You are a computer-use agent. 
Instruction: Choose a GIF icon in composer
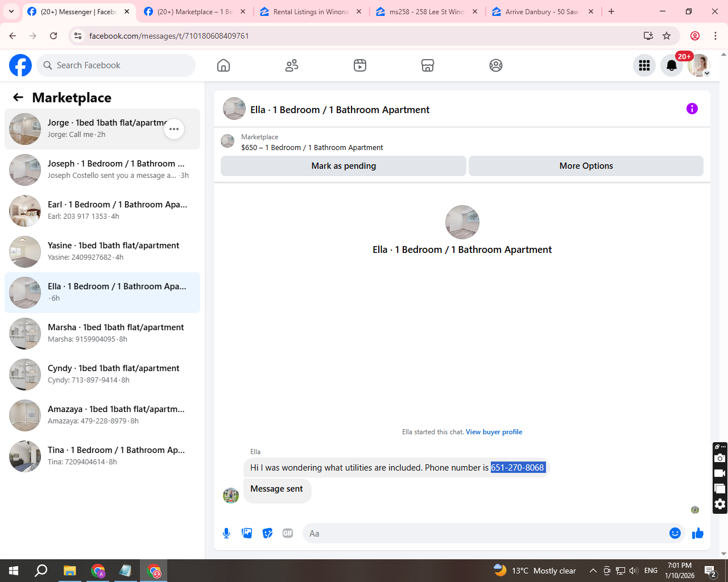288,533
